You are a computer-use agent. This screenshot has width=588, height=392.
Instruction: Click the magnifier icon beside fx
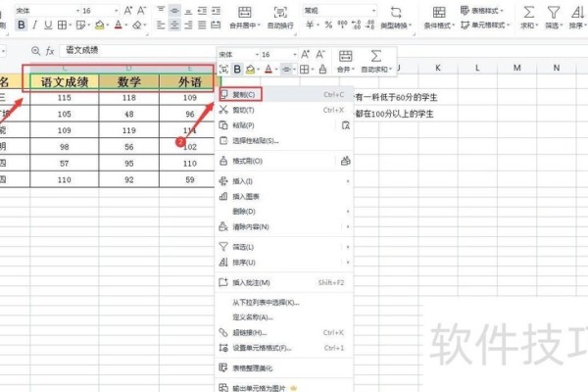pyautogui.click(x=35, y=51)
